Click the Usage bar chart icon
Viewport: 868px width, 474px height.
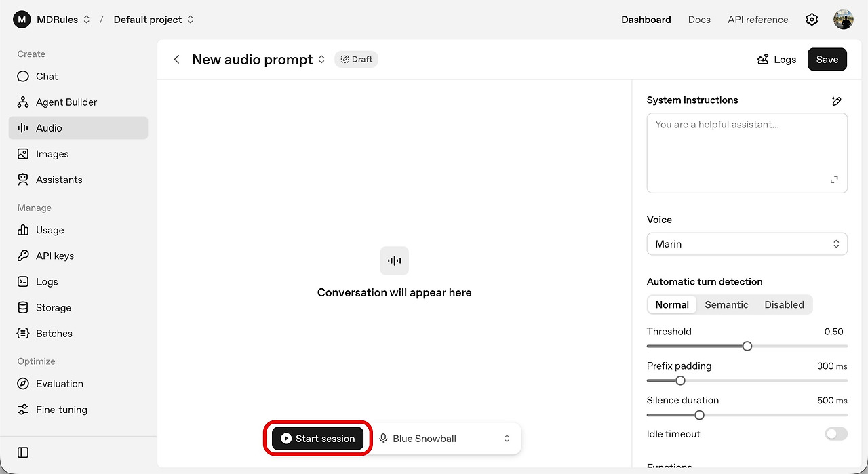[23, 230]
